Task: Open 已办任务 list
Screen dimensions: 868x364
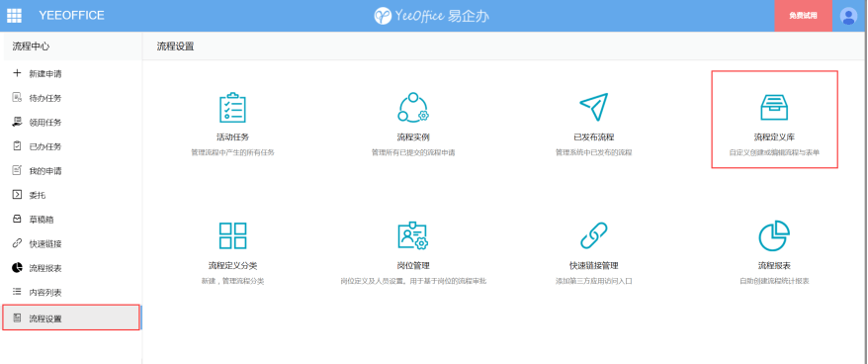Action: pyautogui.click(x=45, y=146)
